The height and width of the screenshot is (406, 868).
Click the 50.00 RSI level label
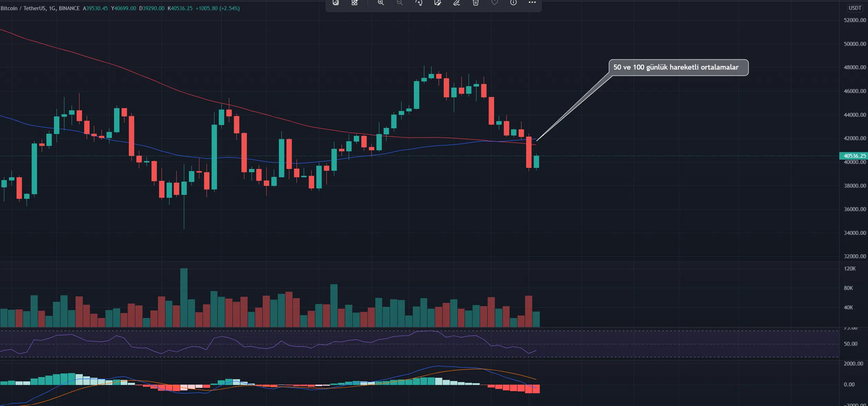[x=850, y=344]
